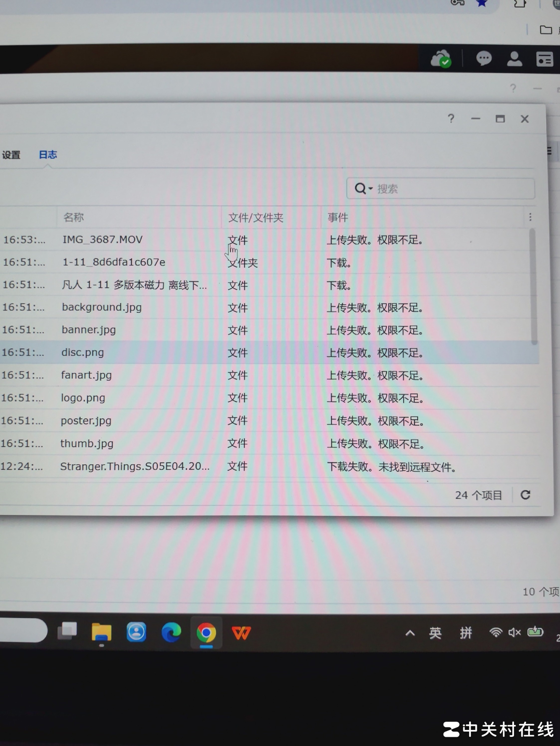560x746 pixels.
Task: Sort by the 事件 column header
Action: [337, 217]
